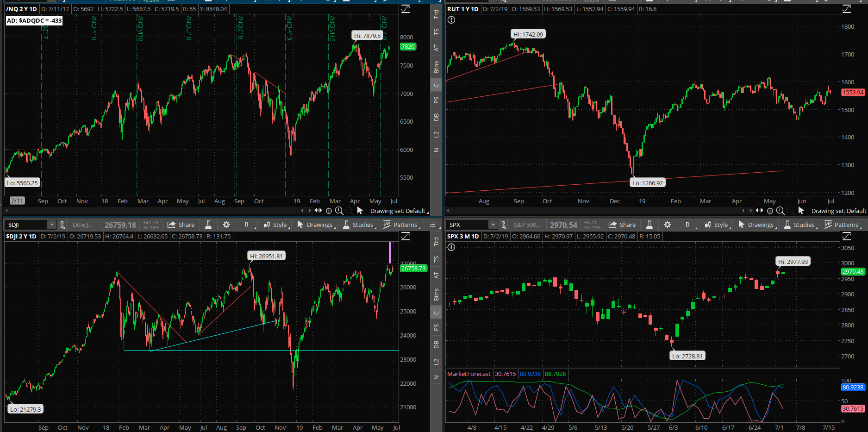This screenshot has height=432, width=868.
Task: Click symbol link icon beside $DJI field
Action: (62, 225)
